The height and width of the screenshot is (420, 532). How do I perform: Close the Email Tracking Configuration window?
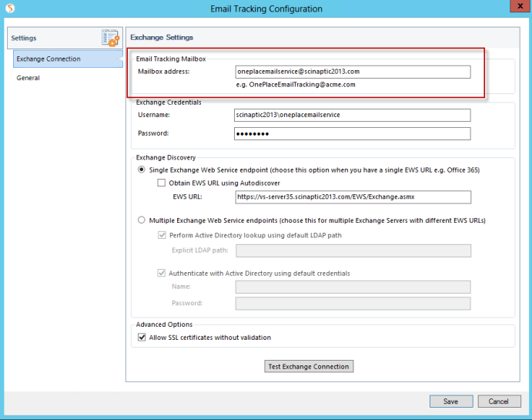(x=520, y=6)
